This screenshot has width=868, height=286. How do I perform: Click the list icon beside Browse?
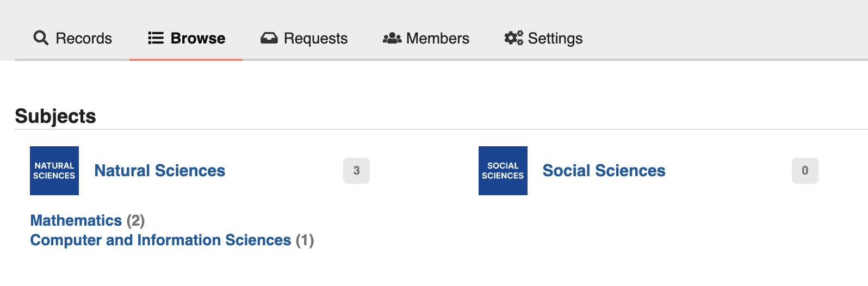pos(156,38)
